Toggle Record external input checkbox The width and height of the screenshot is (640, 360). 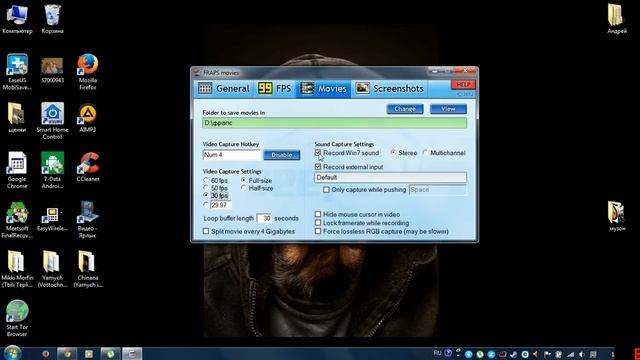318,167
